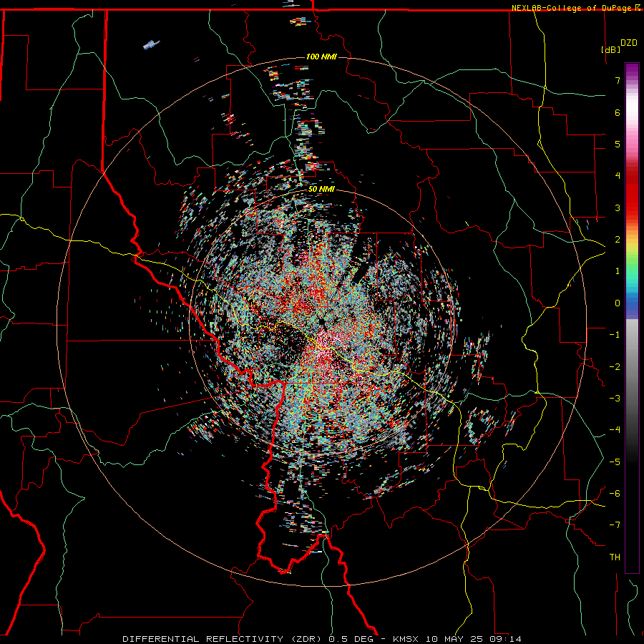The width and height of the screenshot is (644, 644).
Task: Click the 0.5 DEG elevation text
Action: click(x=351, y=639)
